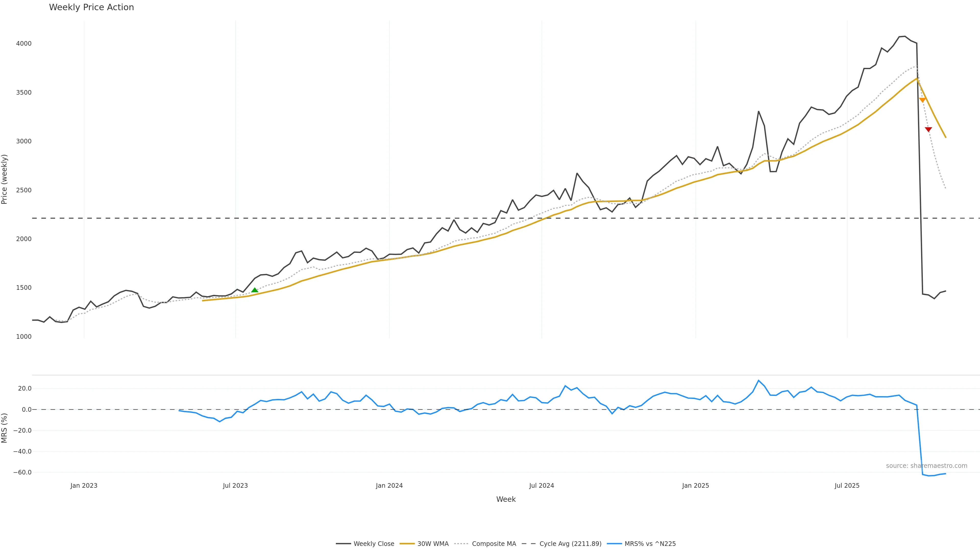Click the orange downward triangle warning marker
The height and width of the screenshot is (551, 980).
click(x=922, y=100)
